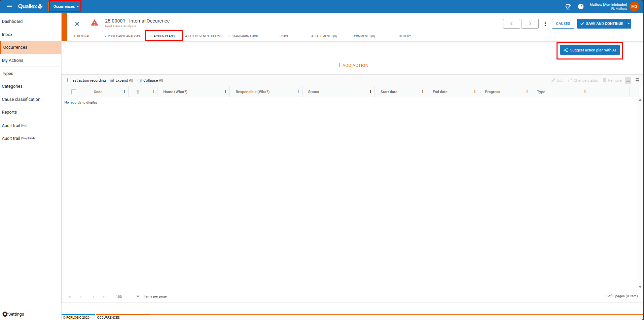Expand all action rows
The image size is (644, 320).
click(x=121, y=80)
